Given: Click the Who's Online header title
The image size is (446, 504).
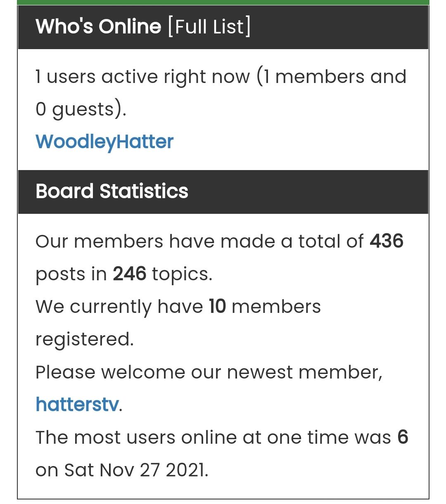Looking at the screenshot, I should point(98,27).
